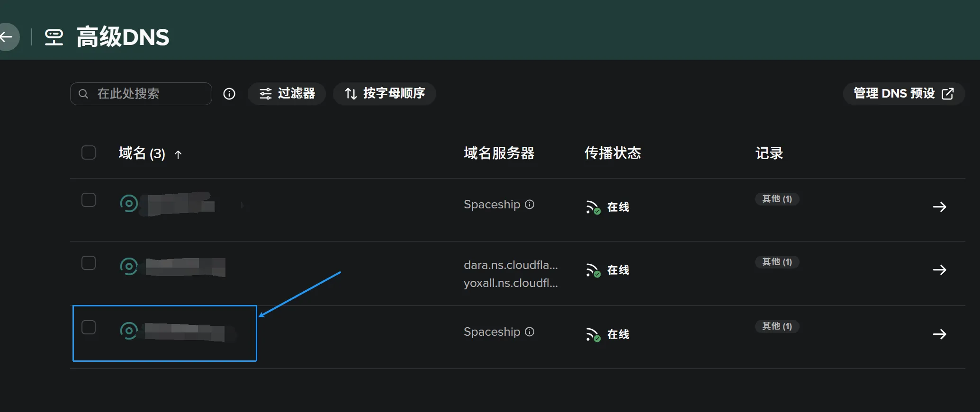The width and height of the screenshot is (980, 412).
Task: Click the 管理 DNS 预设 button
Action: click(903, 94)
